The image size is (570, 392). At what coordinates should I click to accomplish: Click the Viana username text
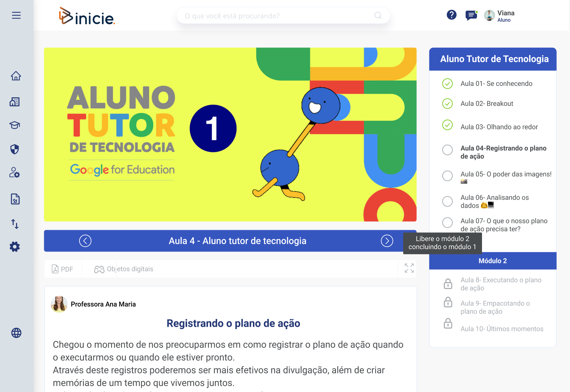coord(506,13)
